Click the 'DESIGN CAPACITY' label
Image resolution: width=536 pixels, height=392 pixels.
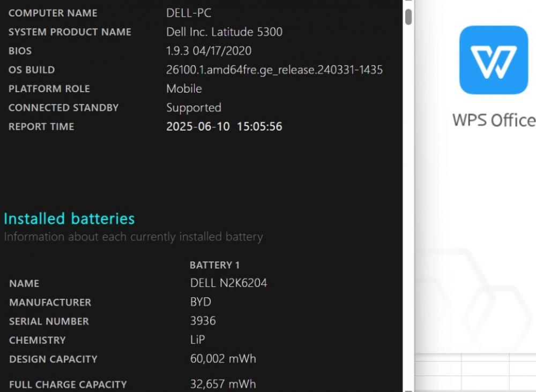point(53,359)
